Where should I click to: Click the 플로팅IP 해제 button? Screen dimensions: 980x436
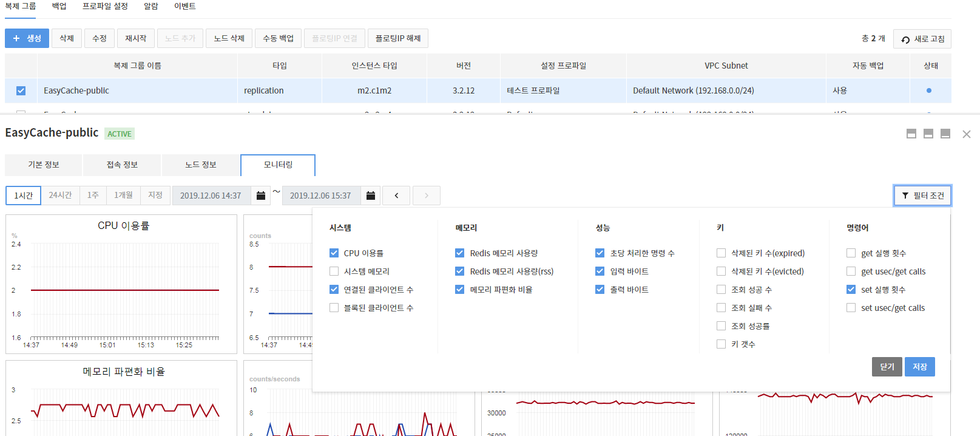point(398,38)
